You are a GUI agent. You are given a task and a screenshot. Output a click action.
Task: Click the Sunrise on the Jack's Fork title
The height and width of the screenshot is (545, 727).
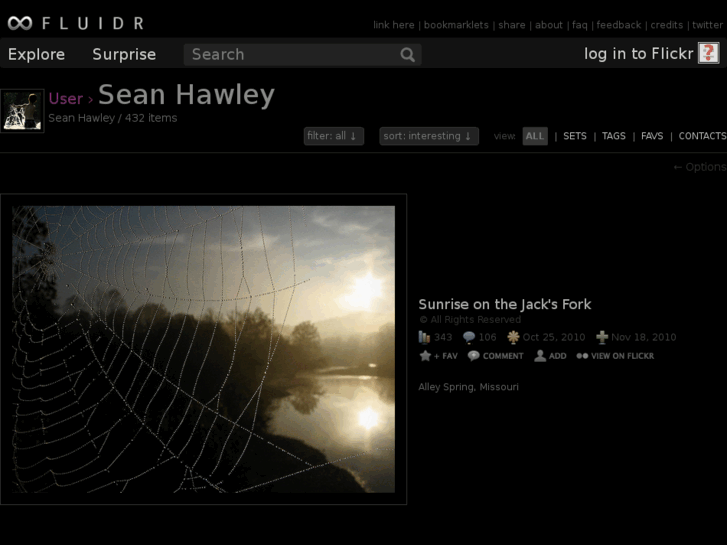pyautogui.click(x=504, y=304)
